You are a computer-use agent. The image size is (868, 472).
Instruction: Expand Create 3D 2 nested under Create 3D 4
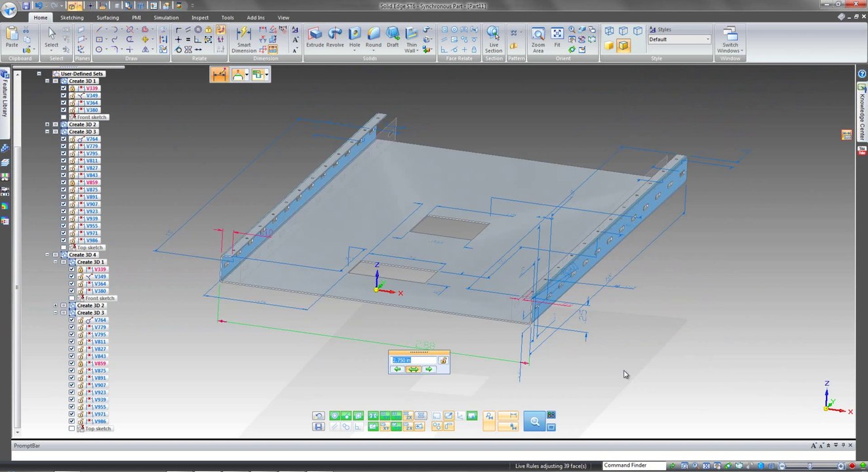tap(56, 305)
